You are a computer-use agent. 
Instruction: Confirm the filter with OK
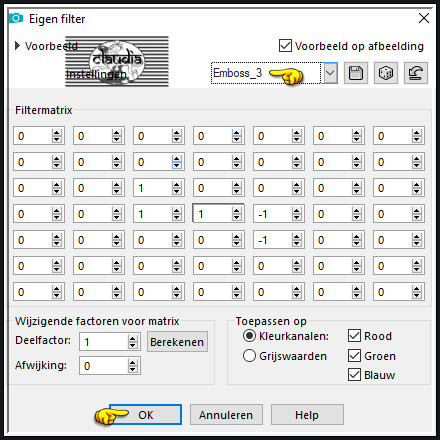pyautogui.click(x=146, y=415)
